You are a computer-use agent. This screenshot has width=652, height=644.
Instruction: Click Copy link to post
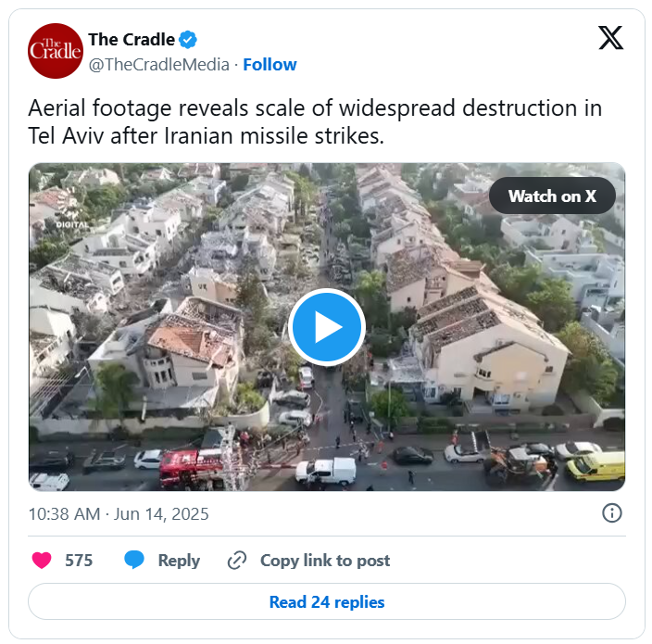[325, 561]
